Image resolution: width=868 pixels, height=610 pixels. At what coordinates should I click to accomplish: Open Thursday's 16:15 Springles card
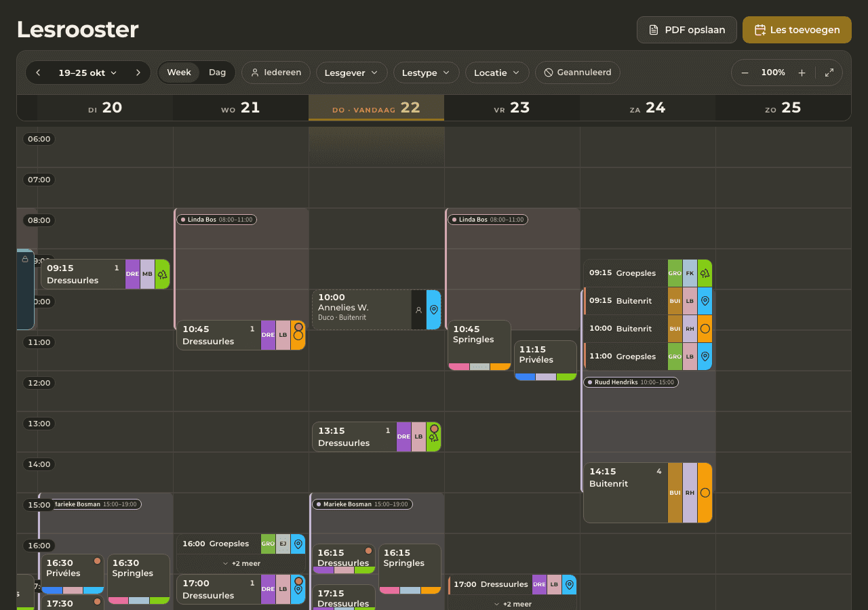pos(410,569)
